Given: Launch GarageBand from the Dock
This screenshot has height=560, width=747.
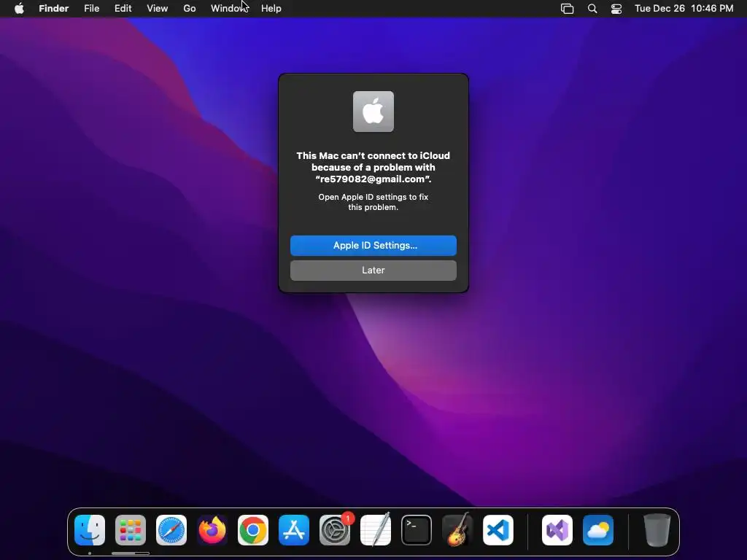Looking at the screenshot, I should (457, 530).
